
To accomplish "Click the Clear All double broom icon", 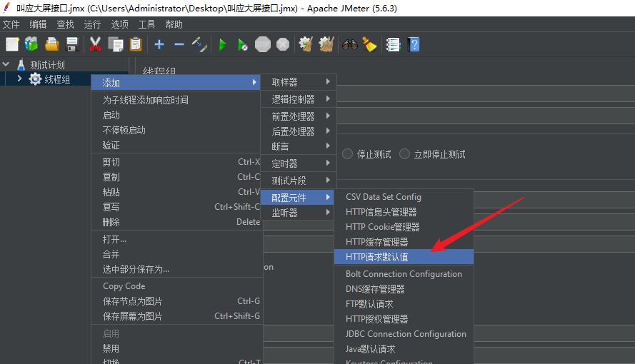I will [x=326, y=44].
